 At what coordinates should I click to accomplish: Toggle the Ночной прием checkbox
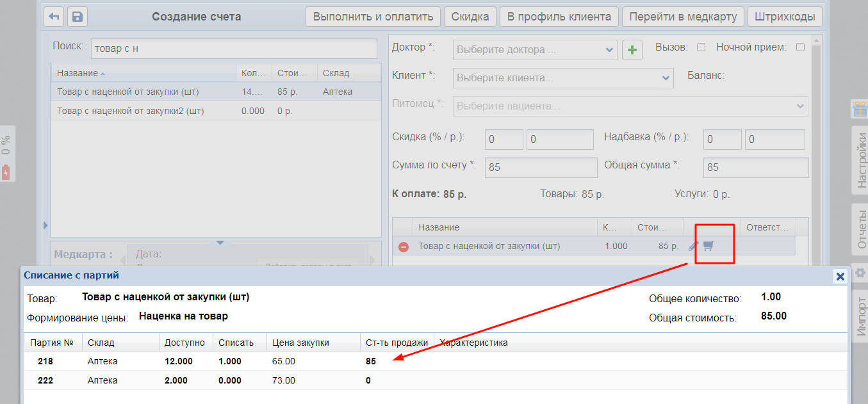pos(800,47)
